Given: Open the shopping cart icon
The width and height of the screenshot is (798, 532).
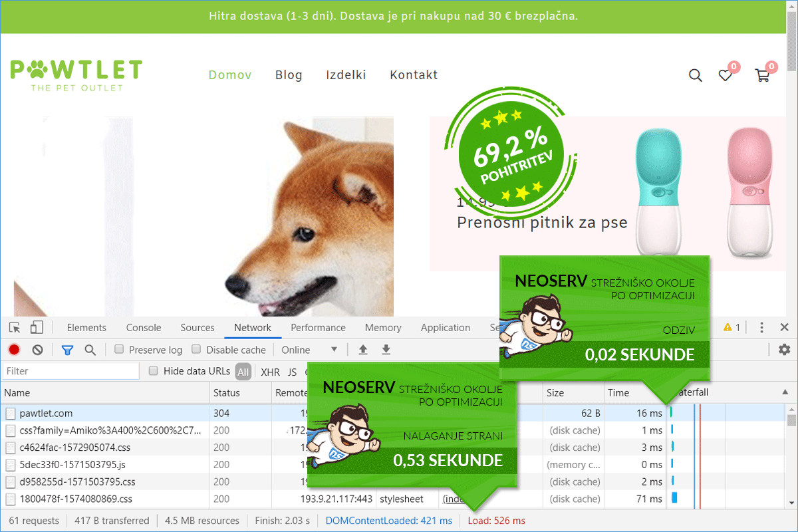Looking at the screenshot, I should point(761,75).
